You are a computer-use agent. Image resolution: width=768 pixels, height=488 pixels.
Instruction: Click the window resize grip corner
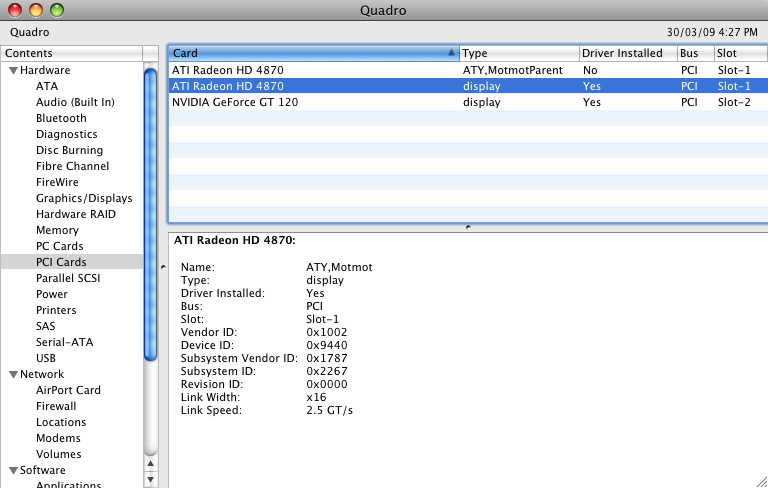coord(762,482)
